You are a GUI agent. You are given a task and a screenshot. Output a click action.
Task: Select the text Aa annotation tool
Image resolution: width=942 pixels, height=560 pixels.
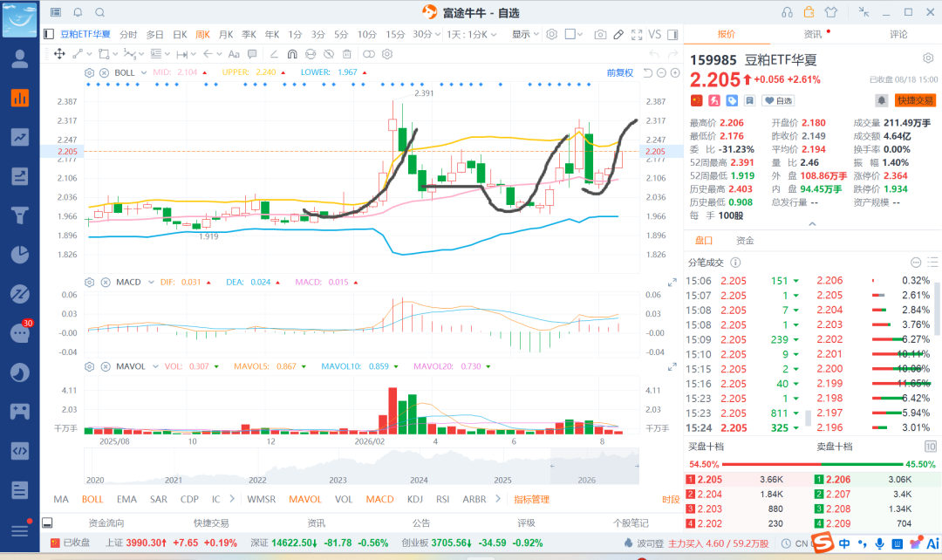[234, 54]
